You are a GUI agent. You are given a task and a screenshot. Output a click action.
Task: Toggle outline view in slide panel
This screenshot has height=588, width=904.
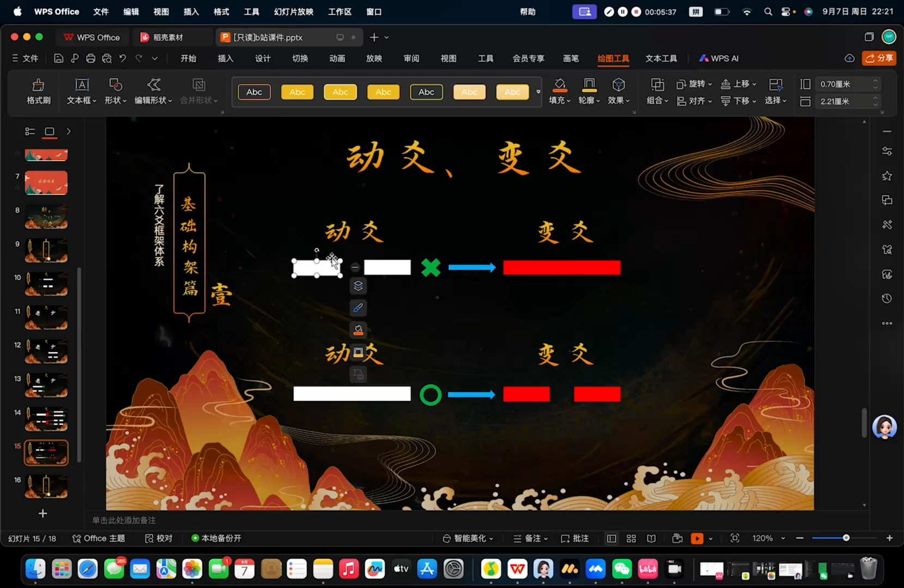pos(30,131)
